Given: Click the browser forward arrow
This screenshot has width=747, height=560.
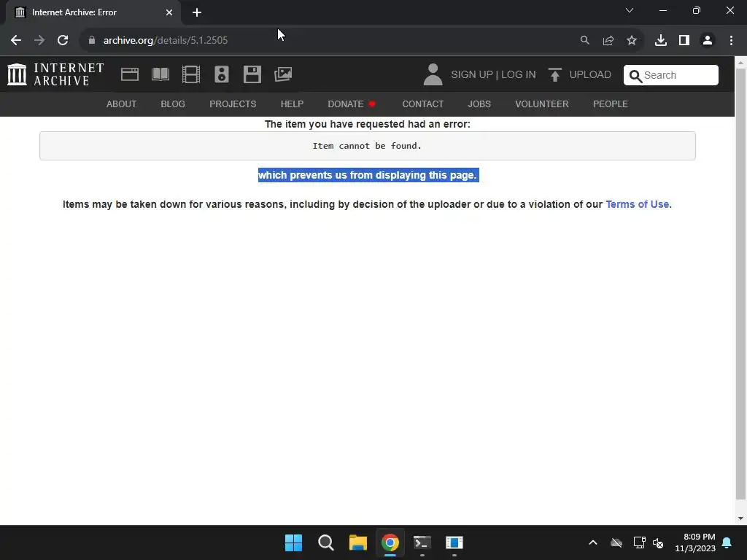Looking at the screenshot, I should click(x=39, y=40).
